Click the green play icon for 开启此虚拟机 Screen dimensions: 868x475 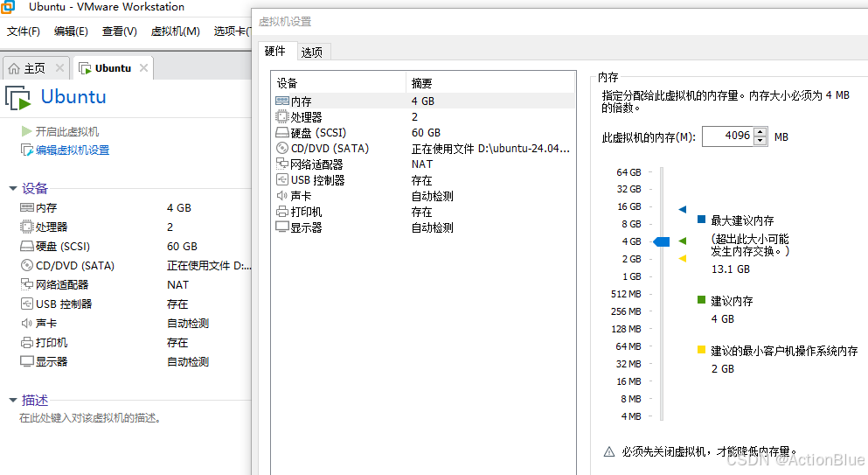pyautogui.click(x=26, y=131)
